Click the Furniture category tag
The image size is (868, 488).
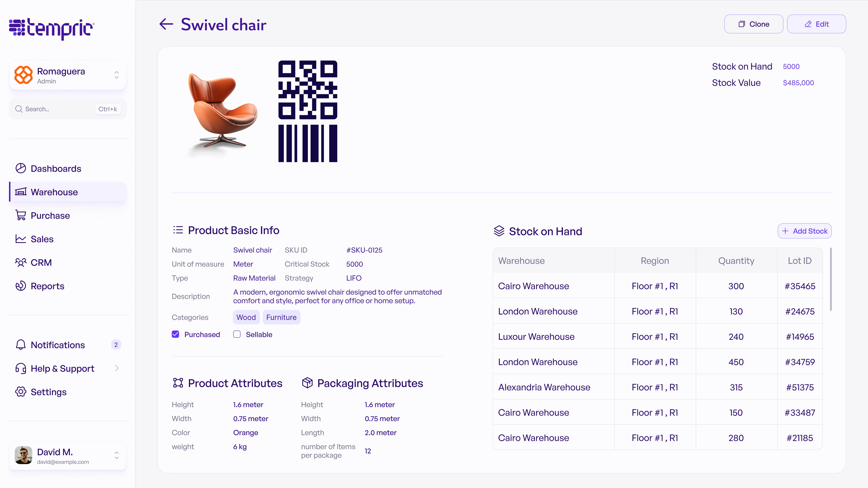tap(281, 317)
